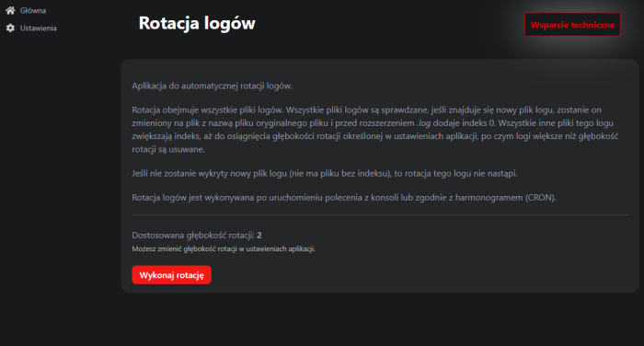Image resolution: width=644 pixels, height=346 pixels.
Task: Open the Ustawienia menu item
Action: click(39, 28)
